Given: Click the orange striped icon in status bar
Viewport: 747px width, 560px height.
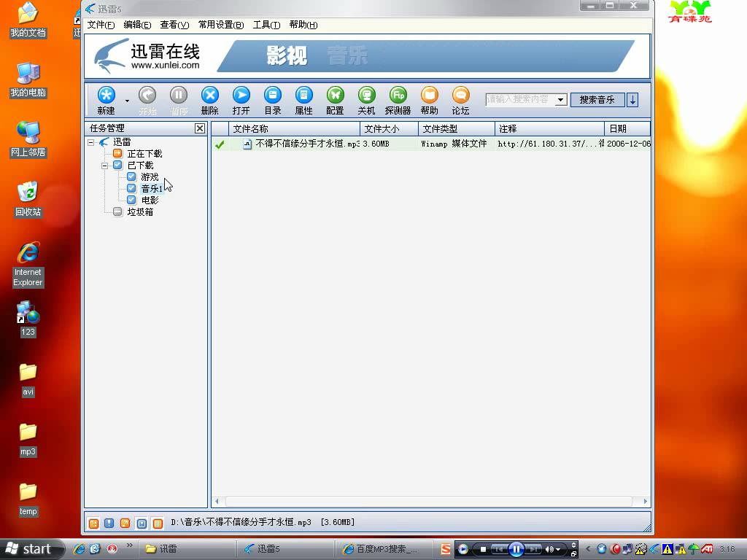Looking at the screenshot, I should click(158, 524).
